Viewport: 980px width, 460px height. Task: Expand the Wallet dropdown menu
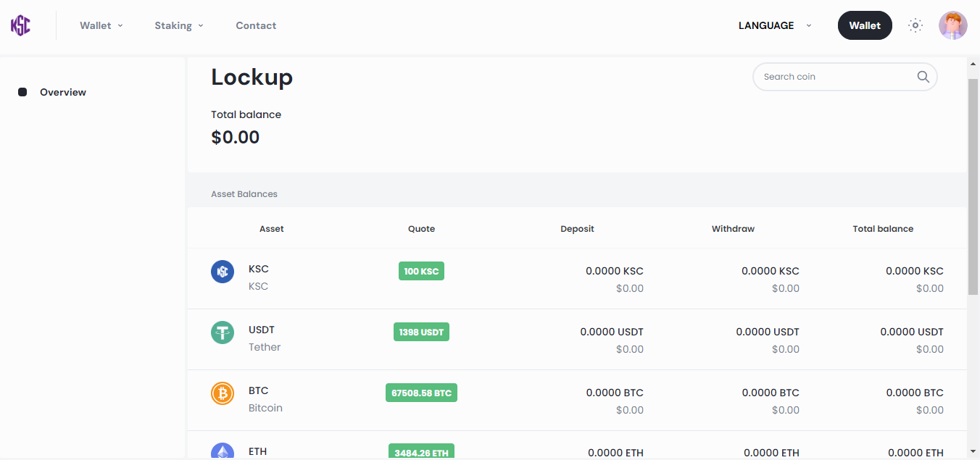[101, 25]
